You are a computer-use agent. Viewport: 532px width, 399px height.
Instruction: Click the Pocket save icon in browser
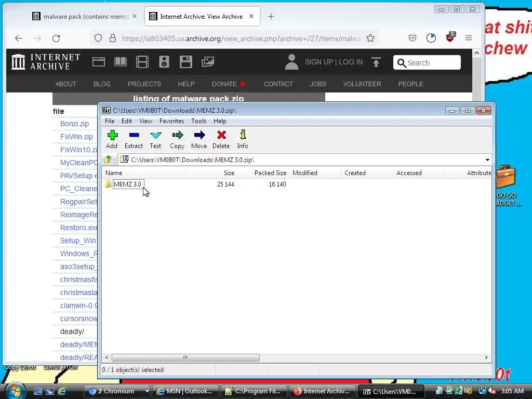[x=413, y=38]
